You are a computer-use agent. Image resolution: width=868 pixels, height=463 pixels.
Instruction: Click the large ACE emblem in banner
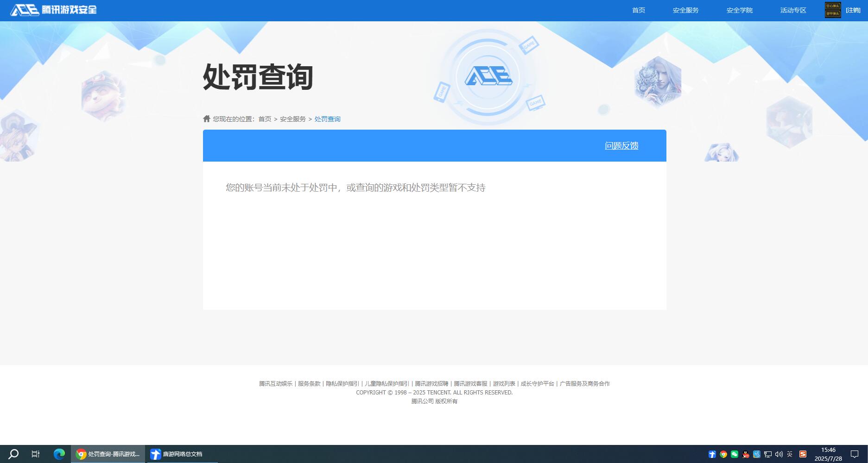pos(488,77)
